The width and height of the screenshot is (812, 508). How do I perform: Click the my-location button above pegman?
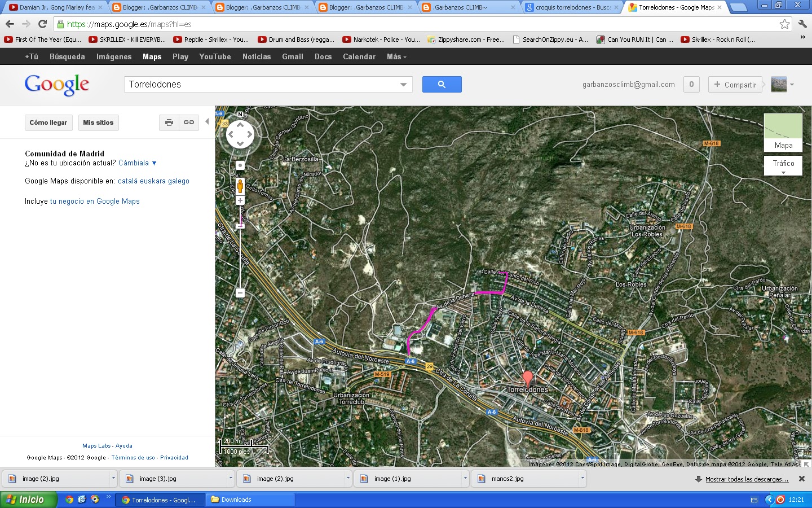pyautogui.click(x=240, y=165)
